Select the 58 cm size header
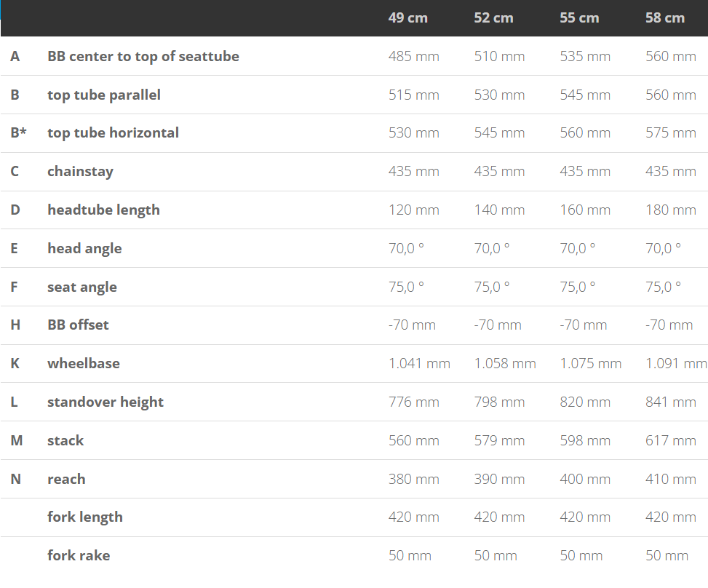The image size is (708, 588). (664, 17)
